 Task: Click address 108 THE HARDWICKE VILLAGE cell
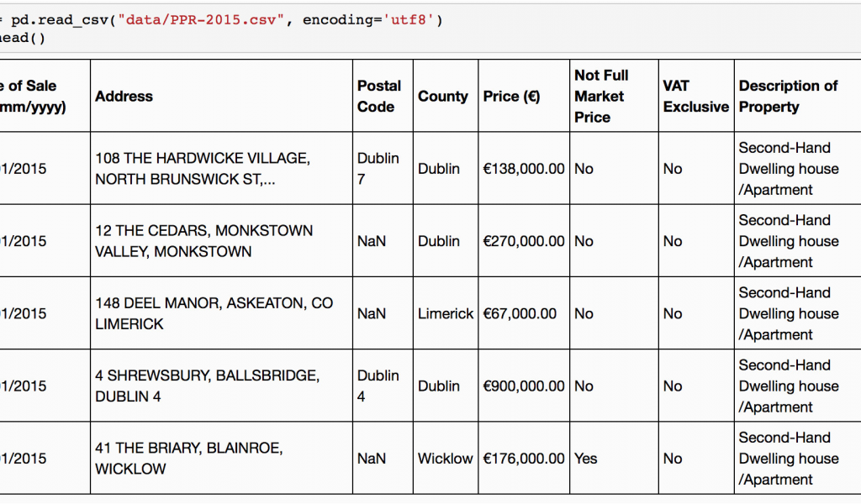pos(221,168)
